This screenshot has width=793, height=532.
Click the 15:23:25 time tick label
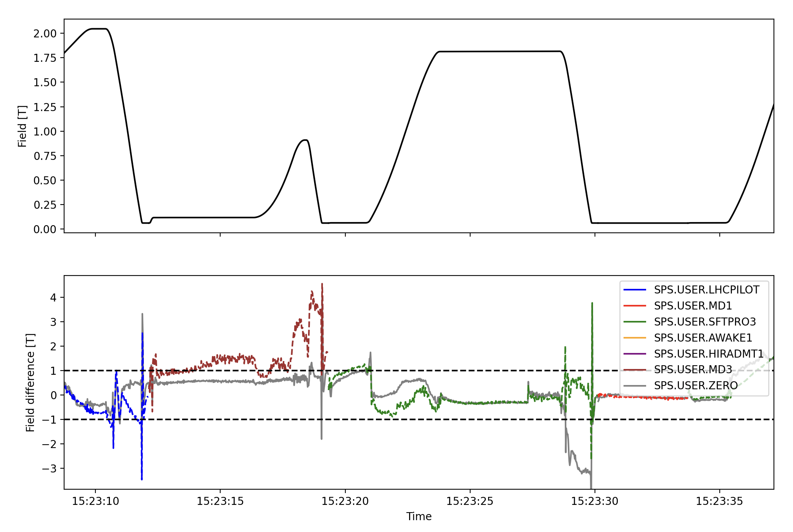click(x=470, y=501)
